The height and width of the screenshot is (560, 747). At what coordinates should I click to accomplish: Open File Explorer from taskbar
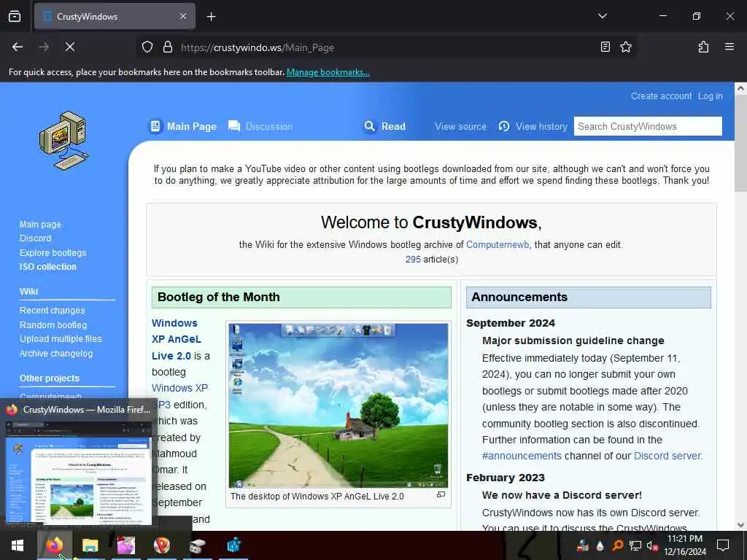90,545
